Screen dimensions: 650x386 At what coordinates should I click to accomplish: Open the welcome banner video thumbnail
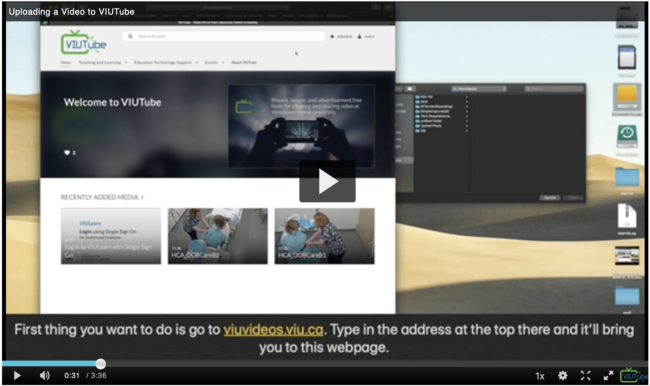tap(301, 126)
